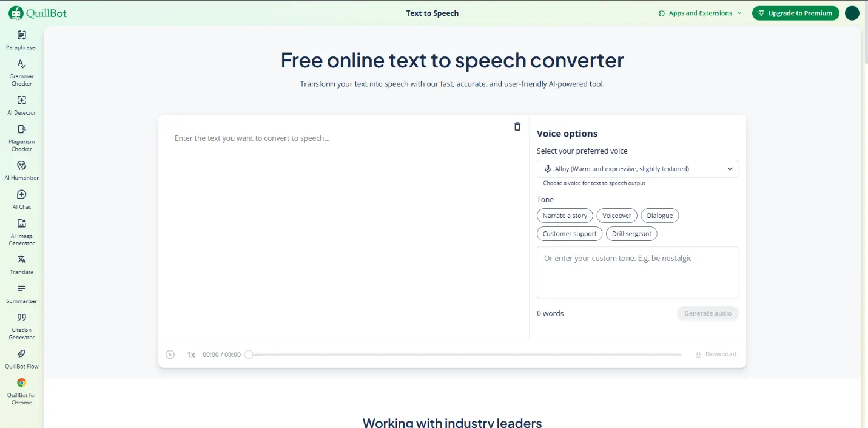Viewport: 868px width, 428px height.
Task: Select the Narrate a story tone
Action: tap(565, 215)
